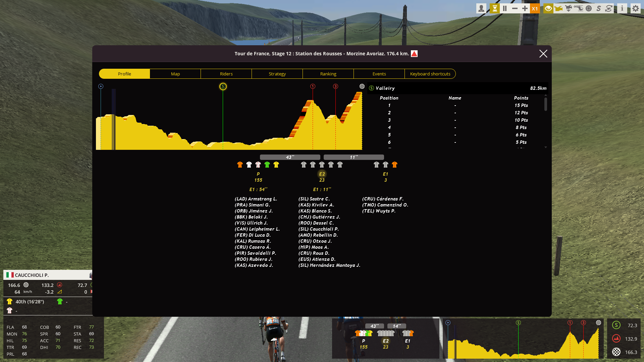Open the Keyboard shortcuts tab
This screenshot has width=644, height=362.
click(430, 74)
